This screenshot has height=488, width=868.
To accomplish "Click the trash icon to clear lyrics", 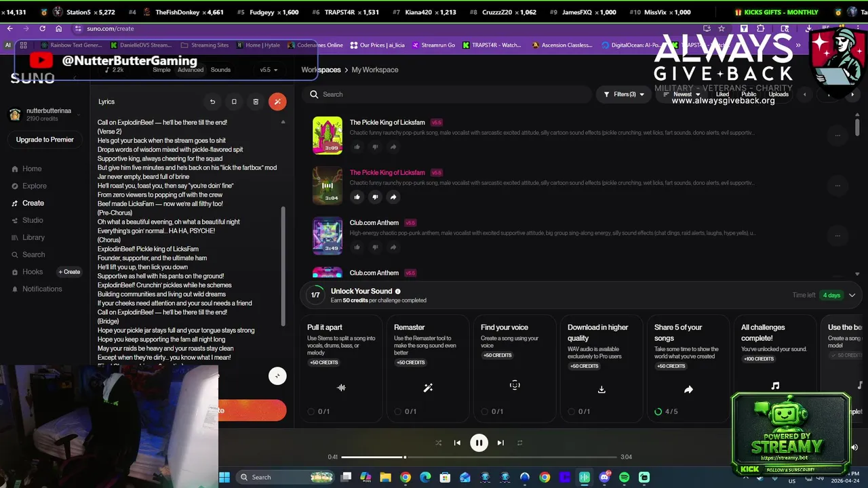I will click(256, 102).
